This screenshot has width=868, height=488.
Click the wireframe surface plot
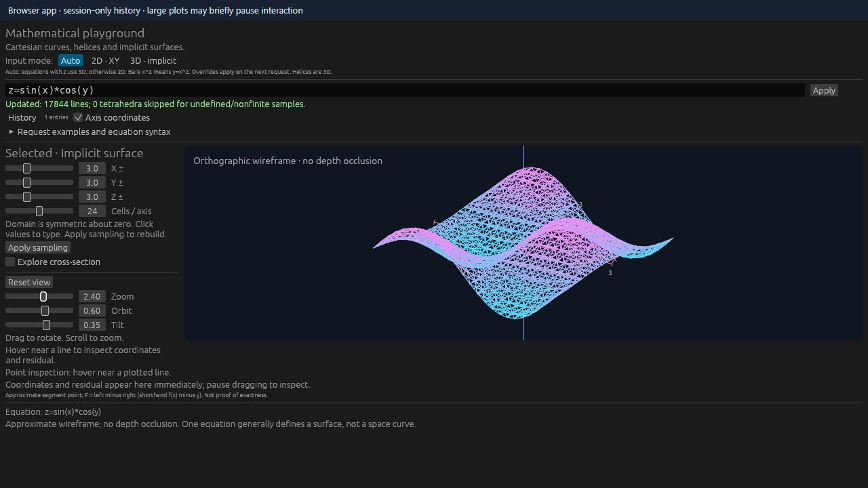(523, 243)
